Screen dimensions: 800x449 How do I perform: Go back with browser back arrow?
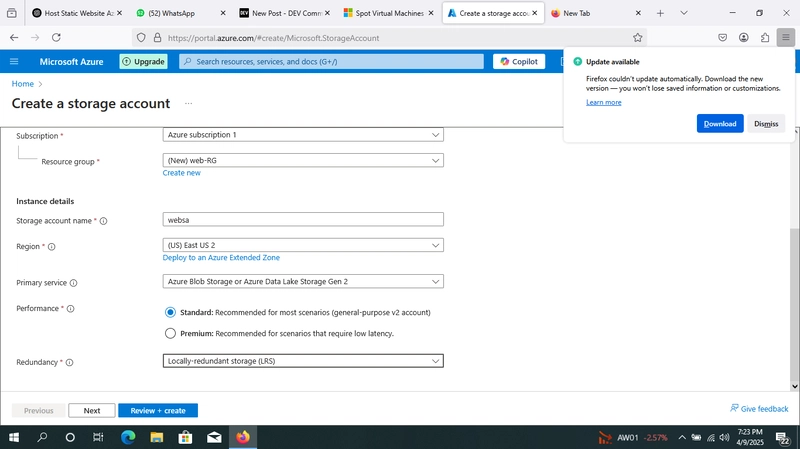[14, 37]
